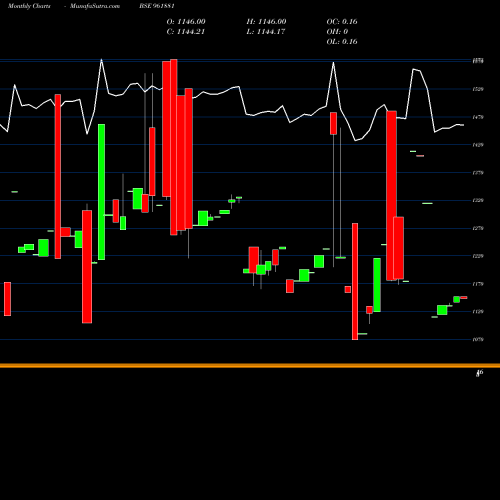Click the 'BSE 961881' symbol label
The width and height of the screenshot is (500, 500).
click(157, 6)
